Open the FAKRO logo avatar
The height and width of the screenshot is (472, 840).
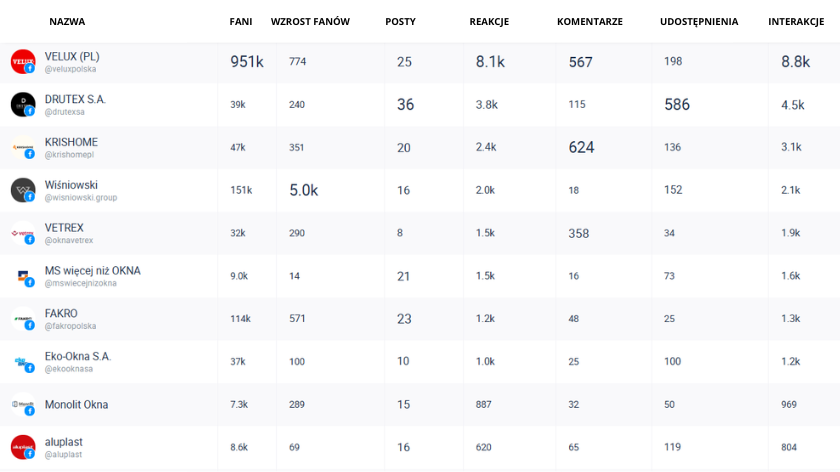point(23,319)
